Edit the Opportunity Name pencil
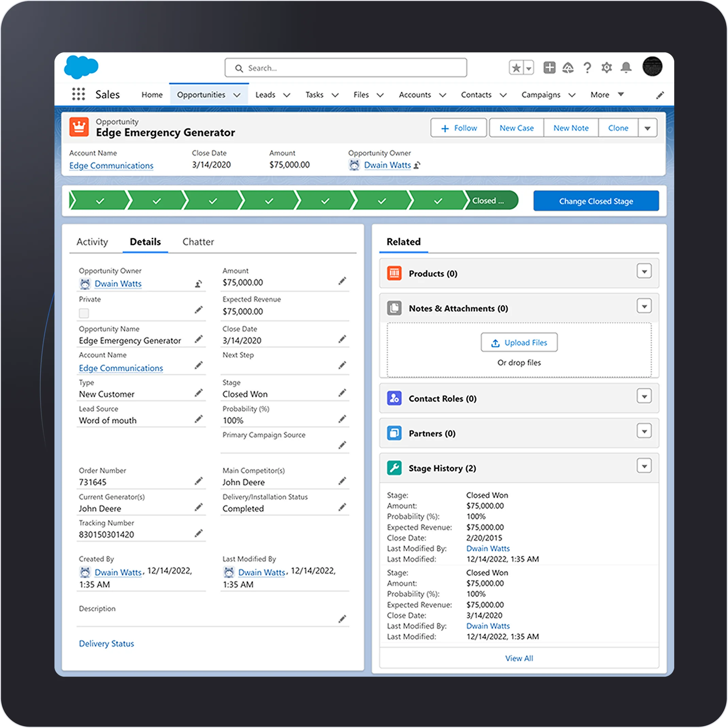 [198, 339]
